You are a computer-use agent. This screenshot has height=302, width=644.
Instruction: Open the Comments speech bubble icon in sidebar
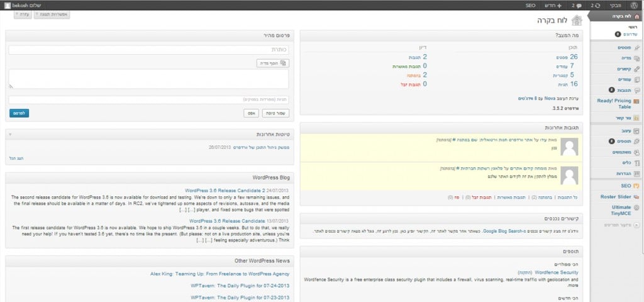(x=637, y=90)
